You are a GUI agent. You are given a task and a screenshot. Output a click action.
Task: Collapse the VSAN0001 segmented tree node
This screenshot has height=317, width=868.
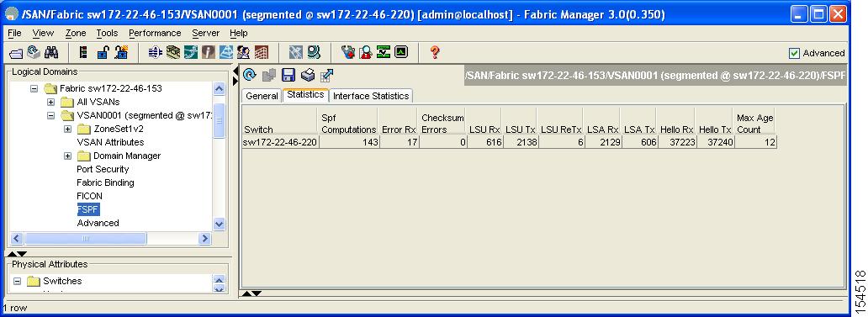tap(51, 116)
